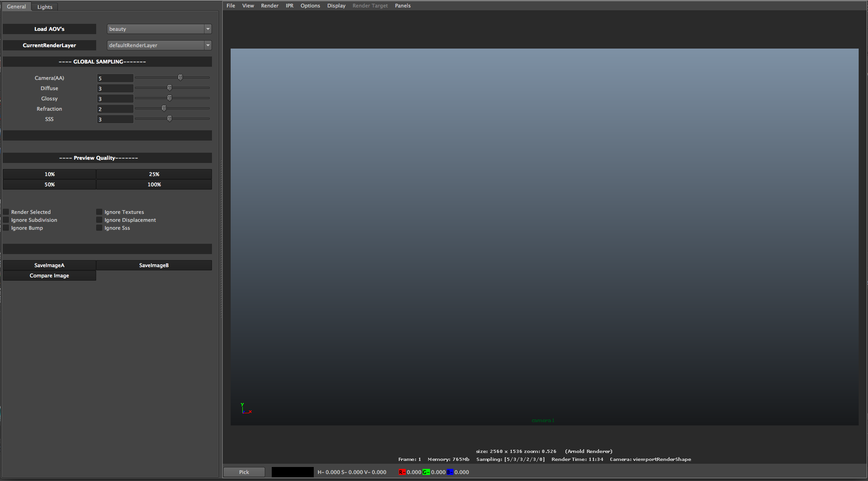Open the View menu
Image resolution: width=868 pixels, height=481 pixels.
248,6
